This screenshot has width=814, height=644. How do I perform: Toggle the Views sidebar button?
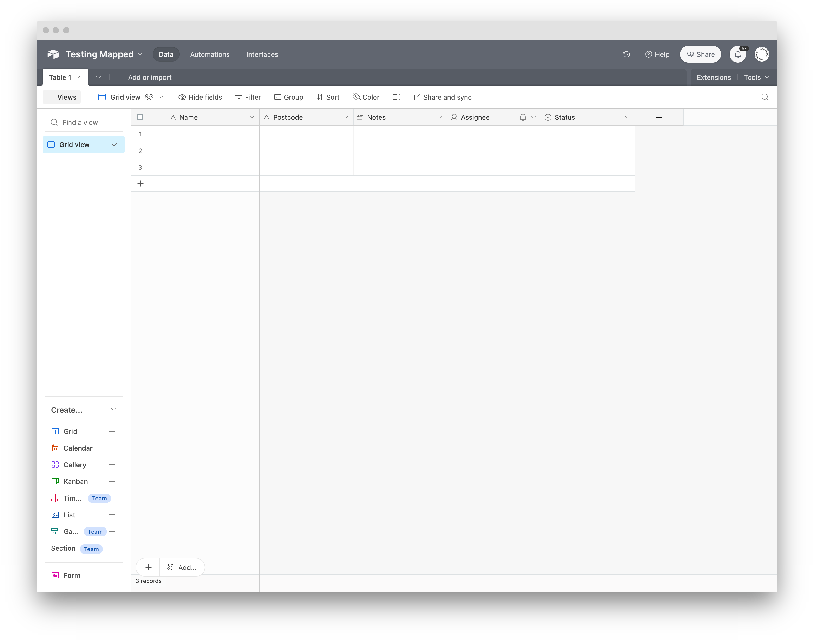(x=62, y=97)
